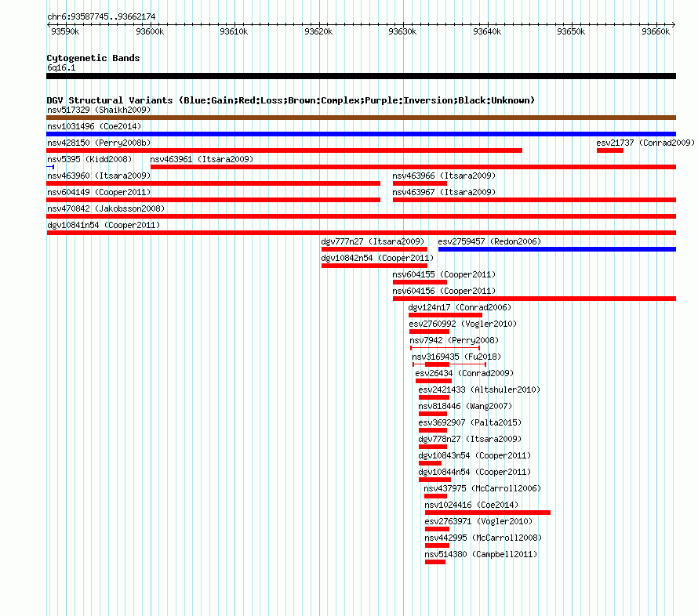
Task: Click the esv2759457 (Redon2006) label
Action: click(x=489, y=241)
